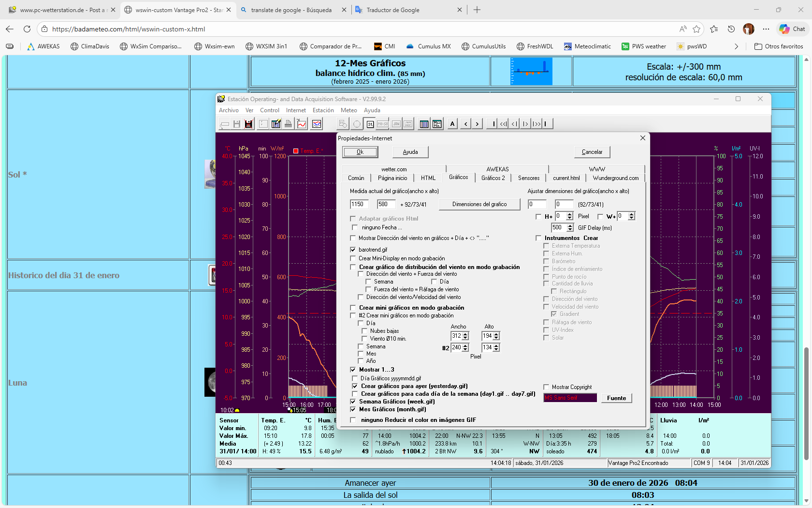This screenshot has width=812, height=508.
Task: Disable Semana Gráficos (week.gif) option
Action: pos(353,402)
